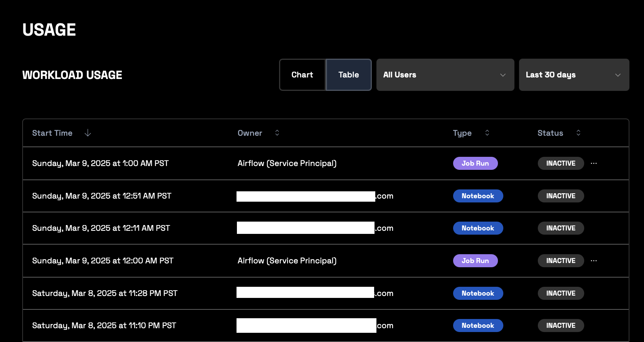Viewport: 644px width, 342px height.
Task: Click Notebook badge in 12:11 AM row
Action: click(x=478, y=228)
